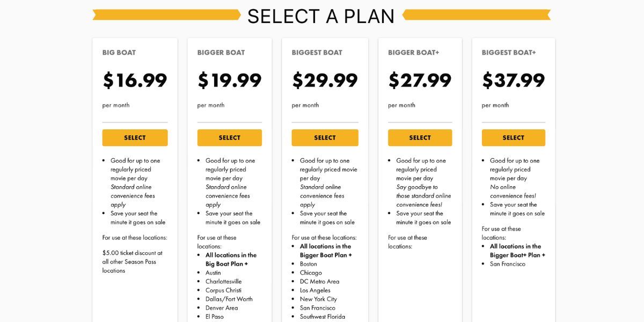Viewport: 644px width, 322px height.
Task: Click the Boston location entry
Action: [309, 264]
